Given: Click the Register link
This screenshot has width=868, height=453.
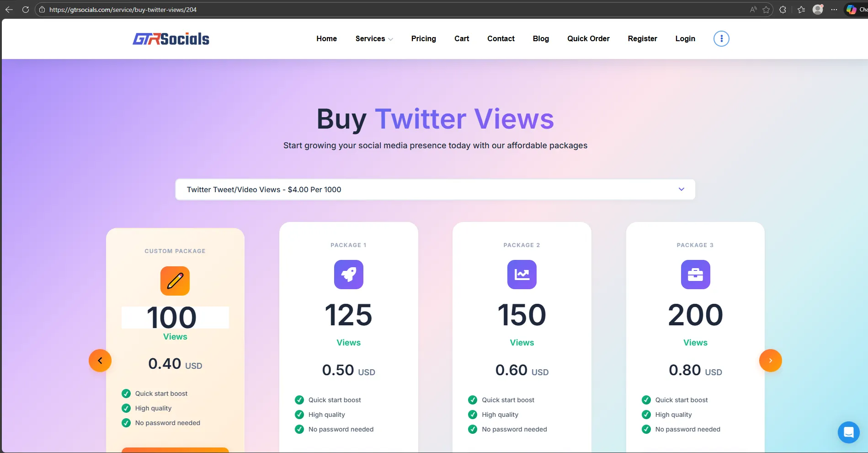Looking at the screenshot, I should tap(642, 38).
